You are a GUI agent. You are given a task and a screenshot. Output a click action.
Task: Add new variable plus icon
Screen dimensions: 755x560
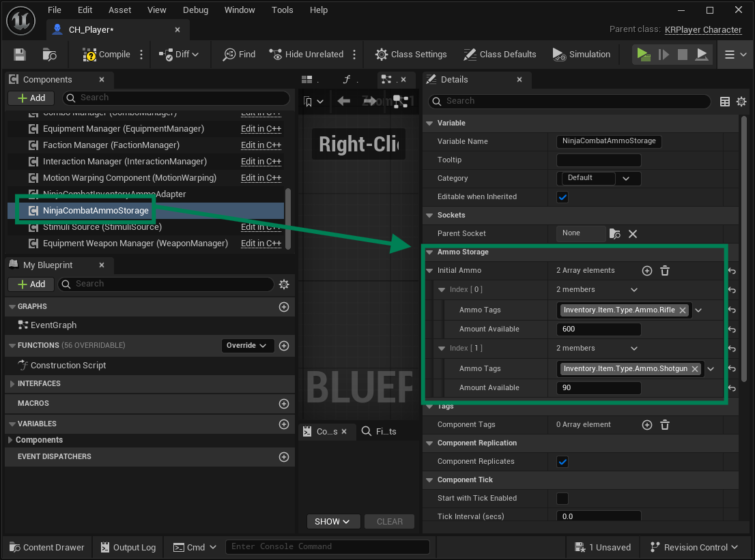[284, 424]
